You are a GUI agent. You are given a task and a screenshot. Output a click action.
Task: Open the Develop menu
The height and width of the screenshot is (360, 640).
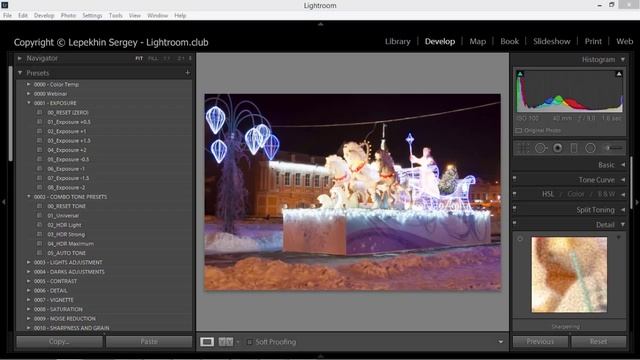tap(44, 16)
